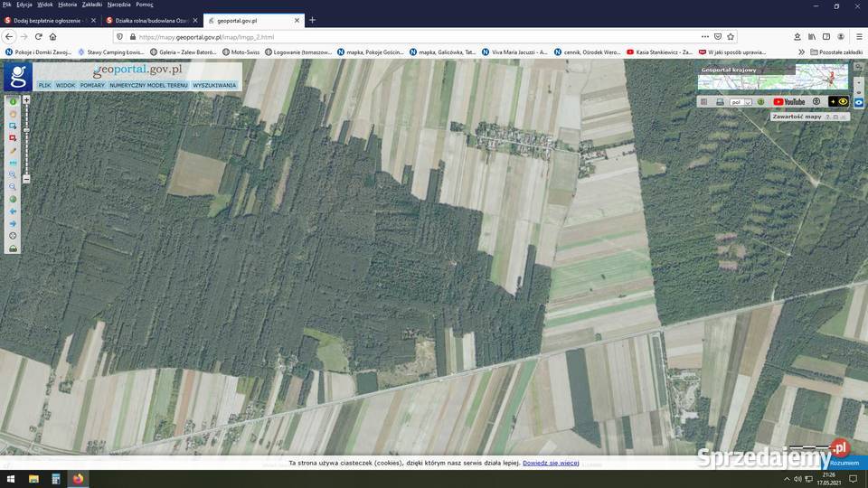
Task: Open a new browser tab
Action: tap(312, 20)
